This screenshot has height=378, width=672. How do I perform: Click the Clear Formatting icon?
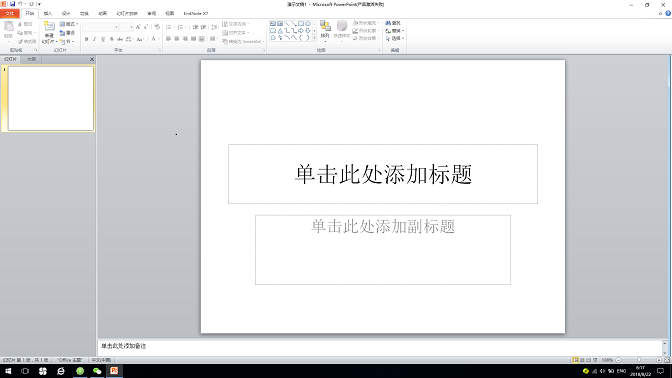157,27
